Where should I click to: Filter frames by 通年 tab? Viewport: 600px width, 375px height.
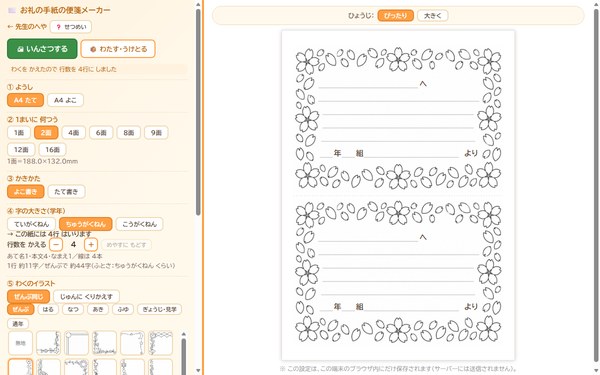click(x=18, y=324)
